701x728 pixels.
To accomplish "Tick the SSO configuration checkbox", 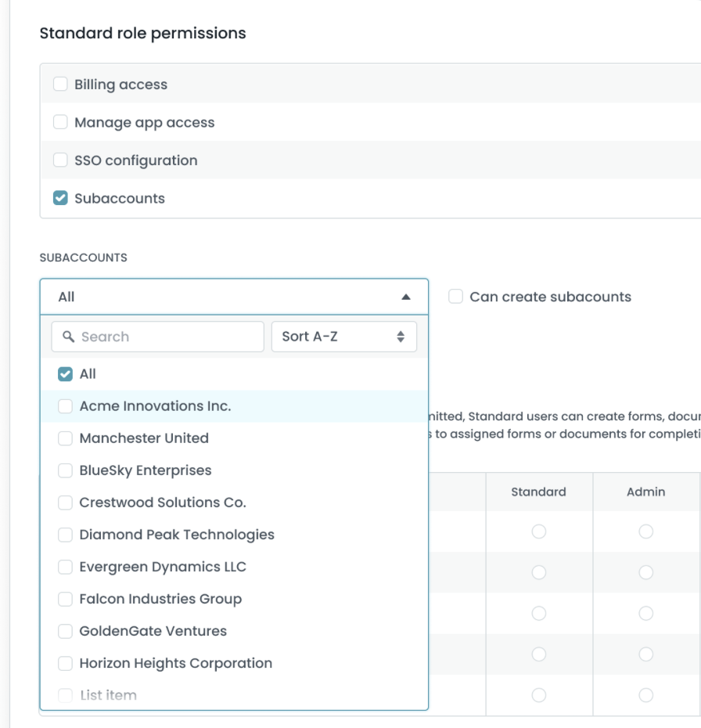I will tap(60, 160).
